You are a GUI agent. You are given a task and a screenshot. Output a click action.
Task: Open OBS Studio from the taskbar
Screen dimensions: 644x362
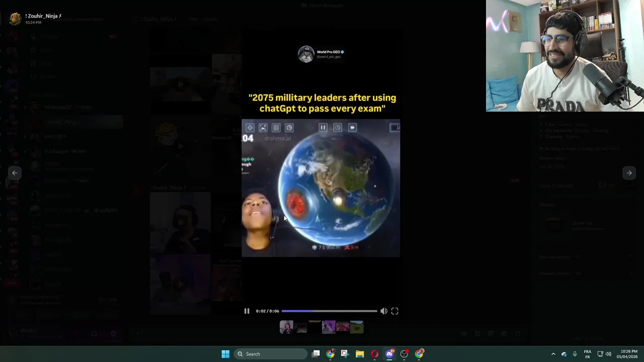click(404, 354)
